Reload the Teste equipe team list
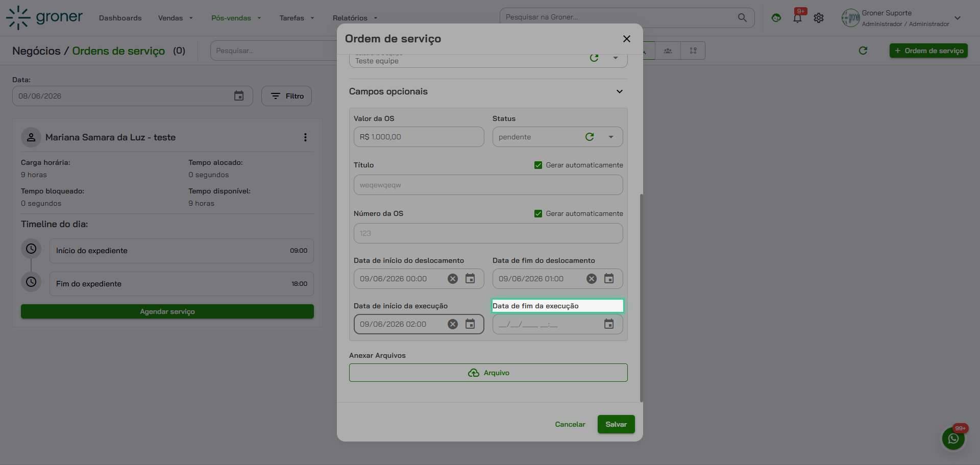This screenshot has height=465, width=980. click(594, 58)
